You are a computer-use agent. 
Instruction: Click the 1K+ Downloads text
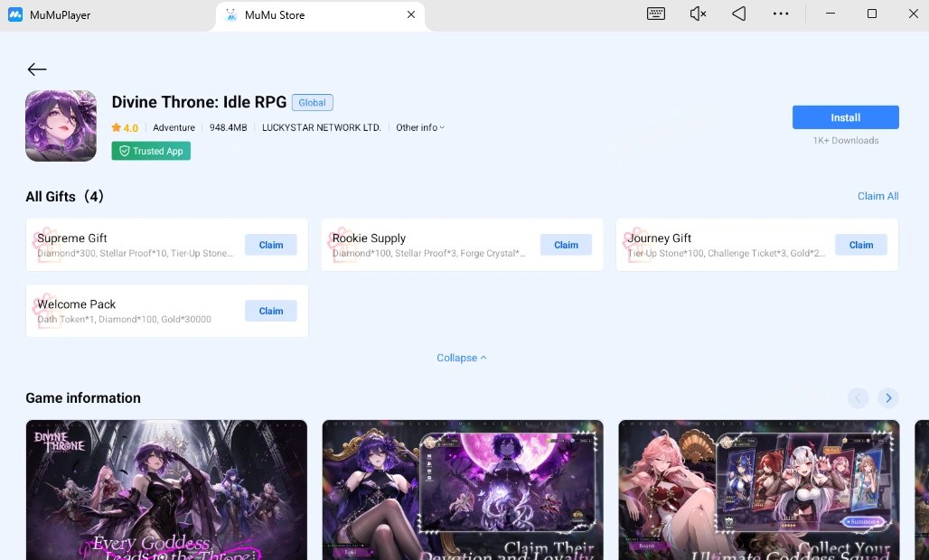click(846, 140)
